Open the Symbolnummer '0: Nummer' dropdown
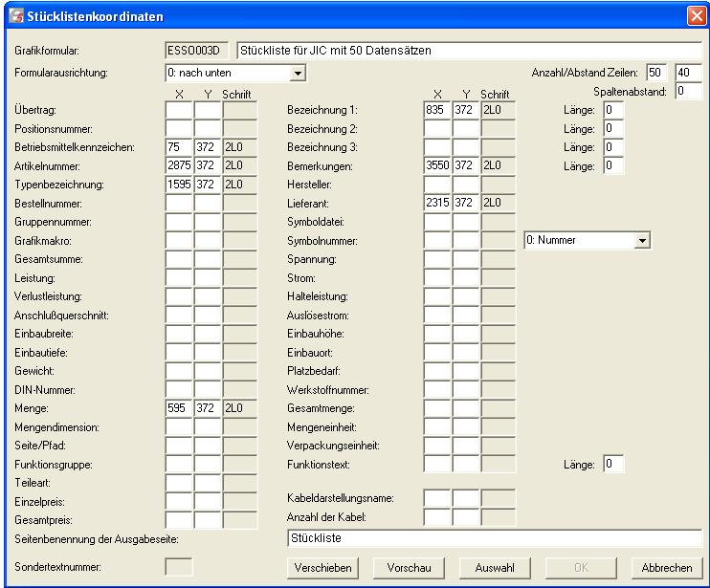710x588 pixels. click(642, 240)
